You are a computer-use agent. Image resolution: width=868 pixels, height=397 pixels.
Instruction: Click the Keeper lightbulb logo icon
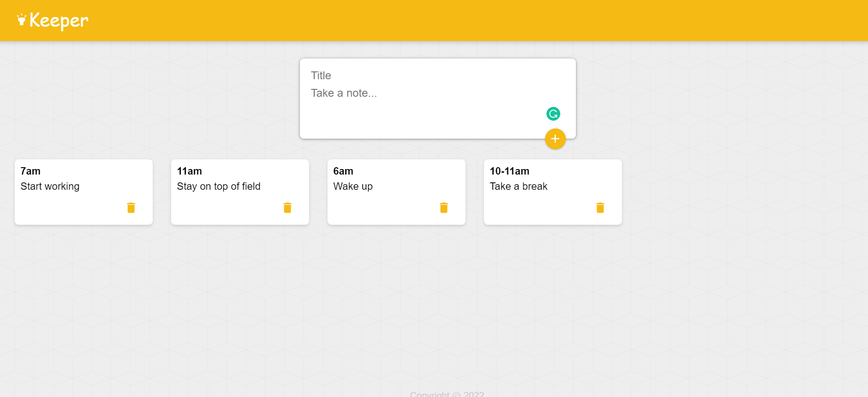[21, 20]
